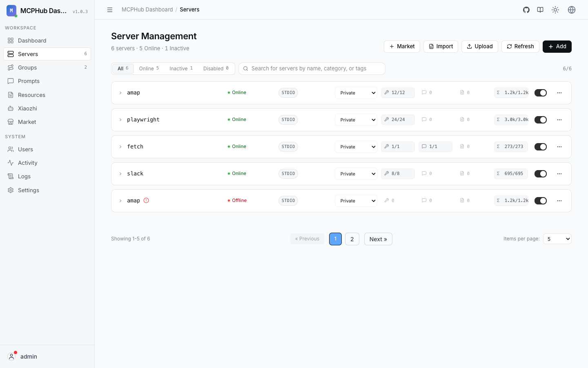This screenshot has height=368, width=588.
Task: Open Dashboard in the sidebar
Action: [47, 40]
